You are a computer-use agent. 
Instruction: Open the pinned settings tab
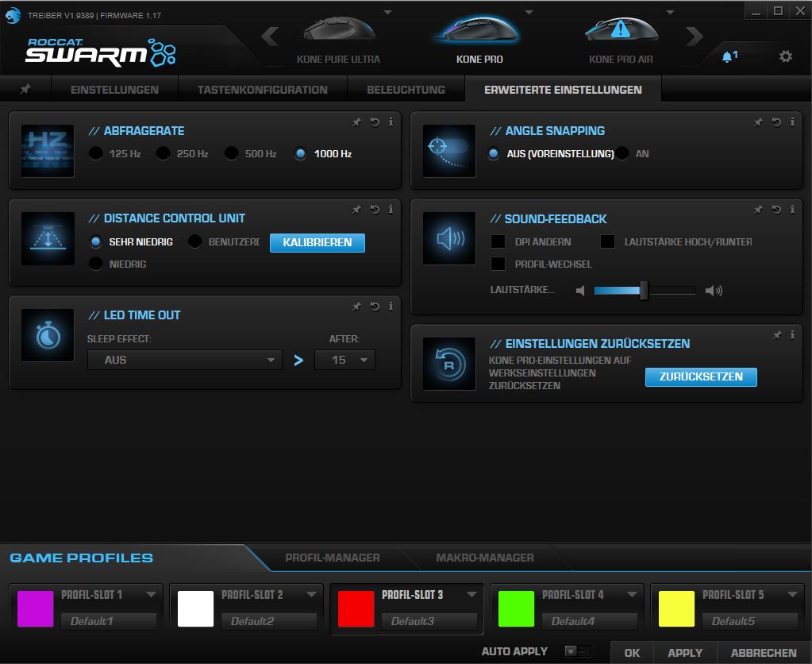(x=25, y=89)
